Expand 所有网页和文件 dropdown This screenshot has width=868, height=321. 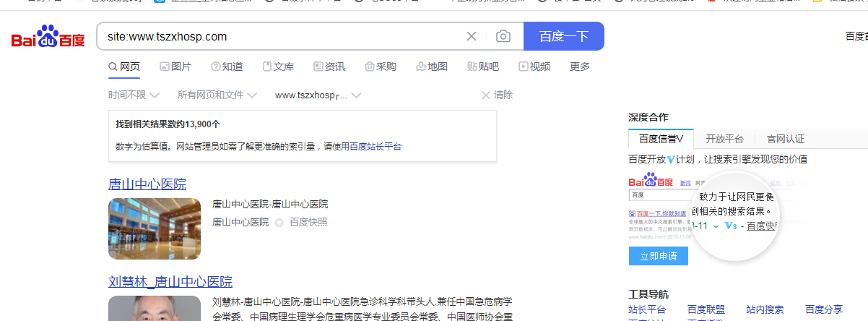pos(217,95)
